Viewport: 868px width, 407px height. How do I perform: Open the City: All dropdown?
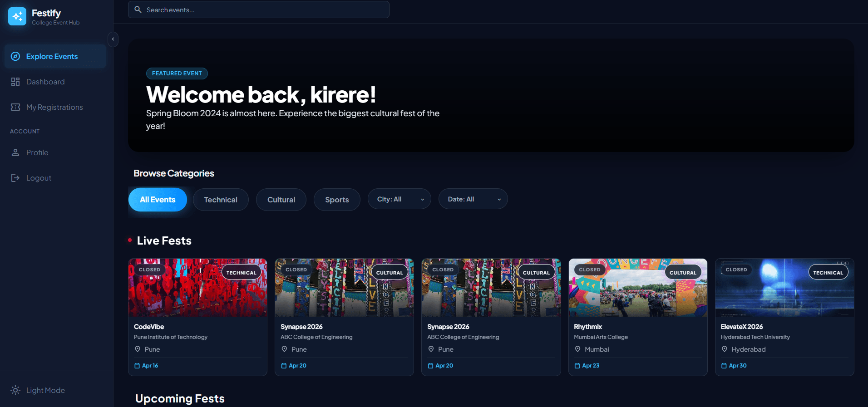click(399, 199)
